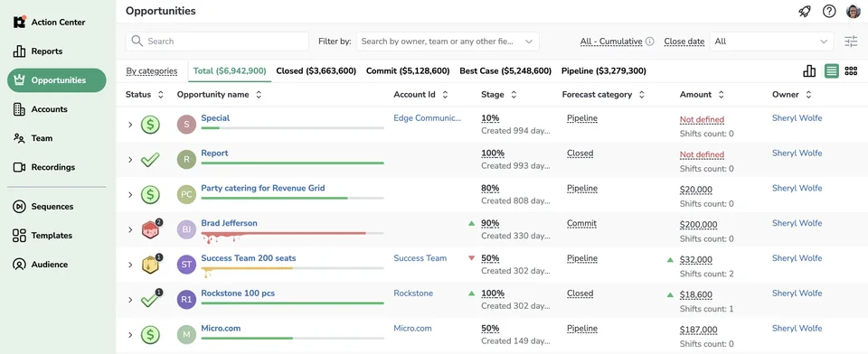Select the Commit ($5,128,600) tab
Viewport: 868px width, 354px height.
coord(408,70)
